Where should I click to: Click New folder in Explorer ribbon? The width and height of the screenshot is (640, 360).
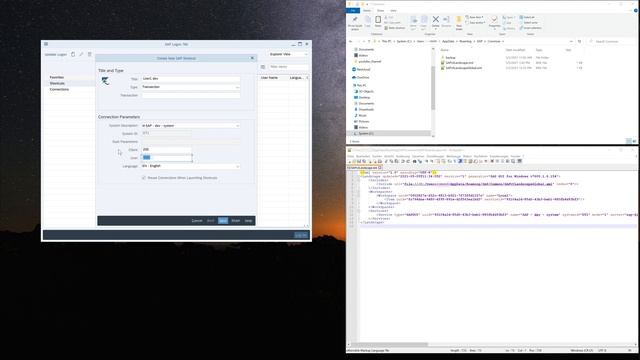(x=459, y=23)
